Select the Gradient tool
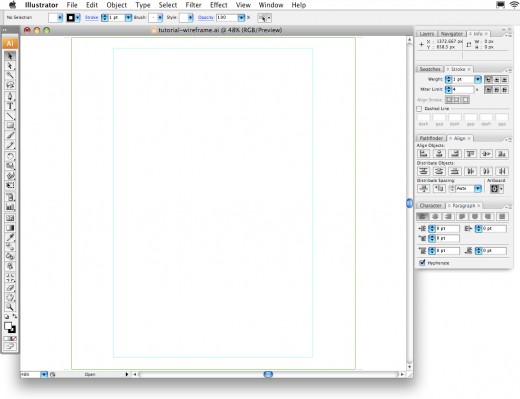This screenshot has height=399, width=520. point(10,228)
